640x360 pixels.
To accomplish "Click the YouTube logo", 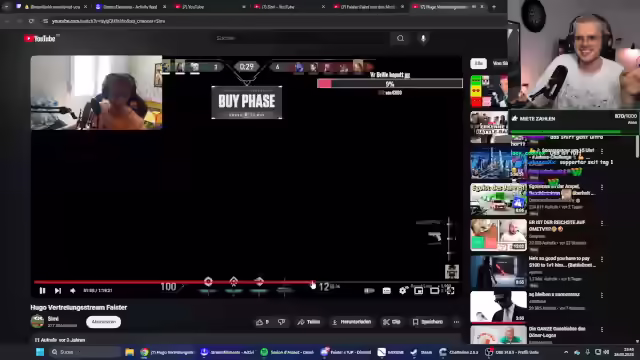I will click(40, 38).
